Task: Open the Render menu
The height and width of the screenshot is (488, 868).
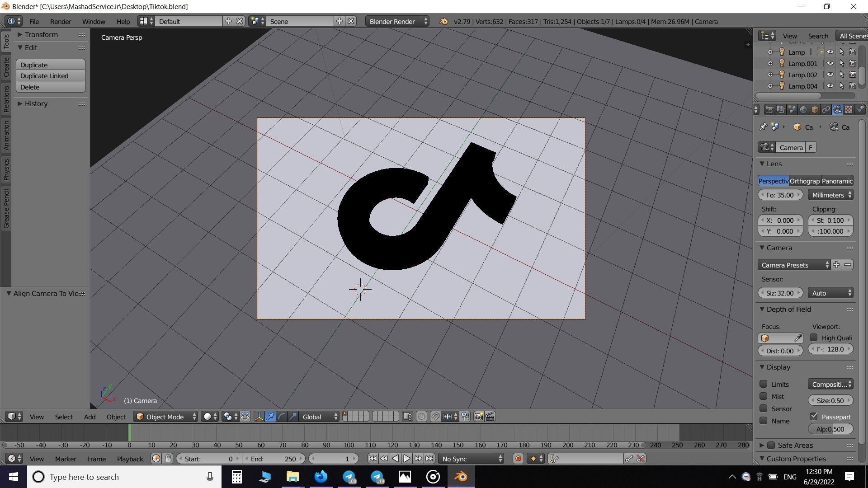Action: (x=61, y=21)
